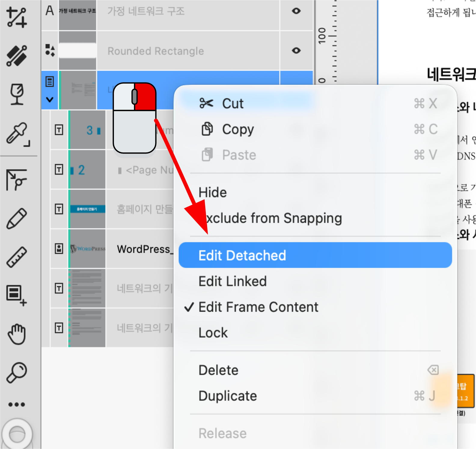Viewport: 476px width, 449px height.
Task: Click the circular color swatch at toolbar bottom
Action: [17, 435]
